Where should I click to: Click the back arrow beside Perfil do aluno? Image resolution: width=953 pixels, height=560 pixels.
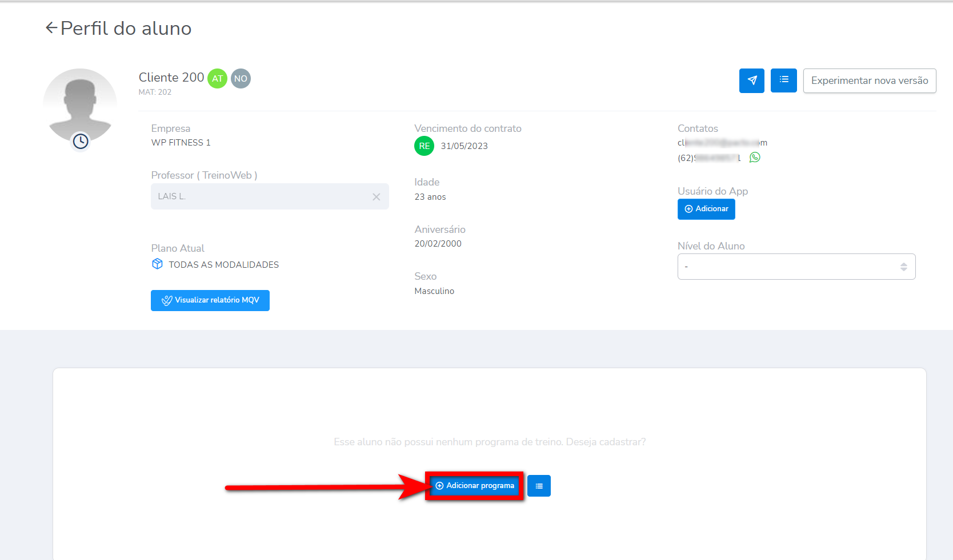pyautogui.click(x=51, y=28)
